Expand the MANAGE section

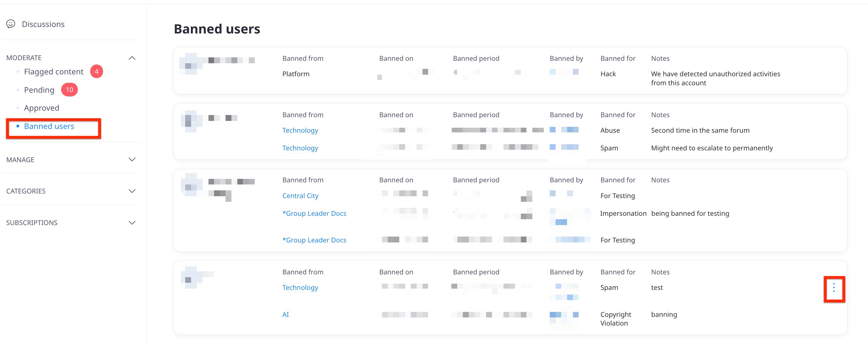132,160
